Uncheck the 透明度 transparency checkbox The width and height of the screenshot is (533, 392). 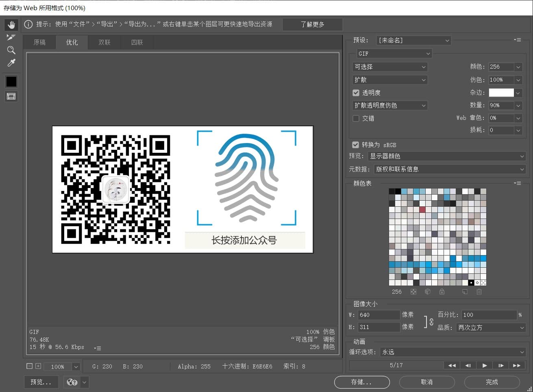[356, 93]
